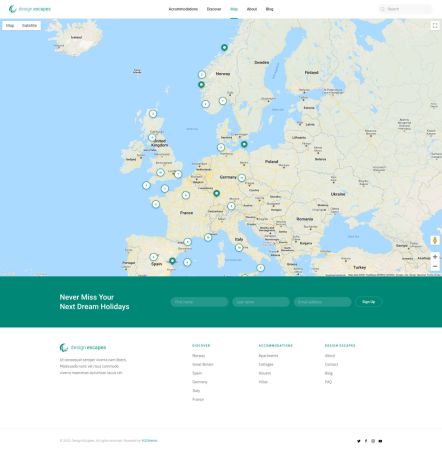The height and width of the screenshot is (453, 442).
Task: Open the cluster marker near Rome, Italy
Action: click(x=239, y=247)
